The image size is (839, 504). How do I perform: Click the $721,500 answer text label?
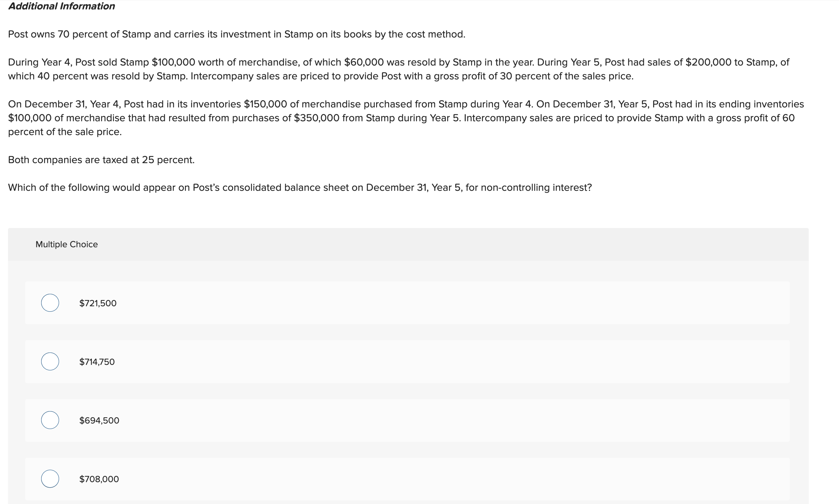coord(98,303)
